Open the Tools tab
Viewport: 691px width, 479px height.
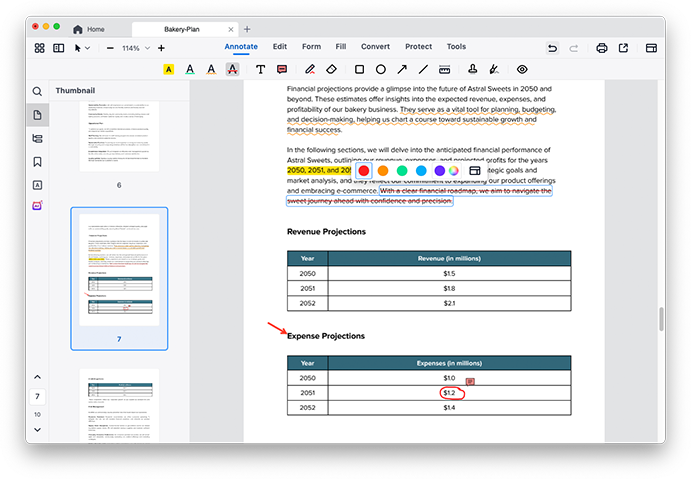[456, 47]
